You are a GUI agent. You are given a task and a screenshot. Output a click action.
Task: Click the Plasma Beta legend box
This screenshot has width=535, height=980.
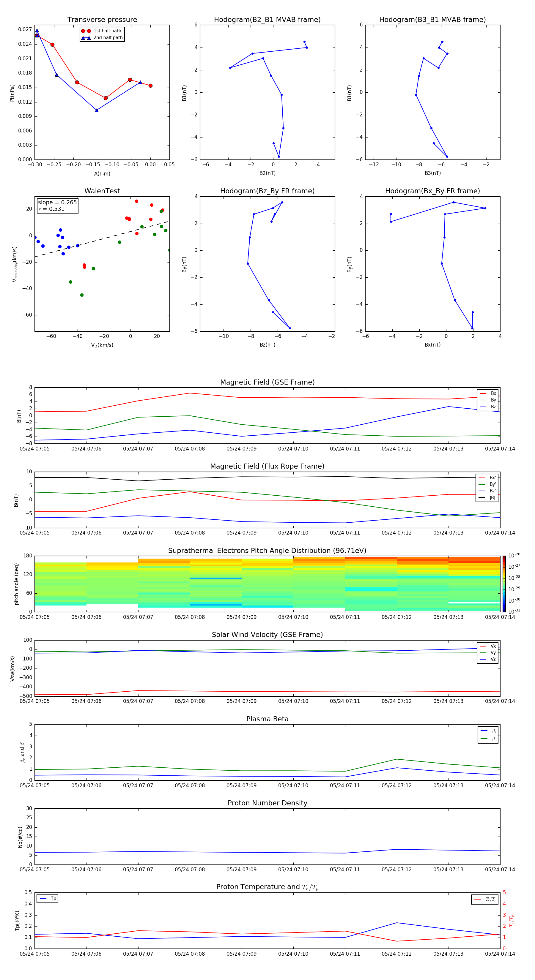(x=488, y=735)
